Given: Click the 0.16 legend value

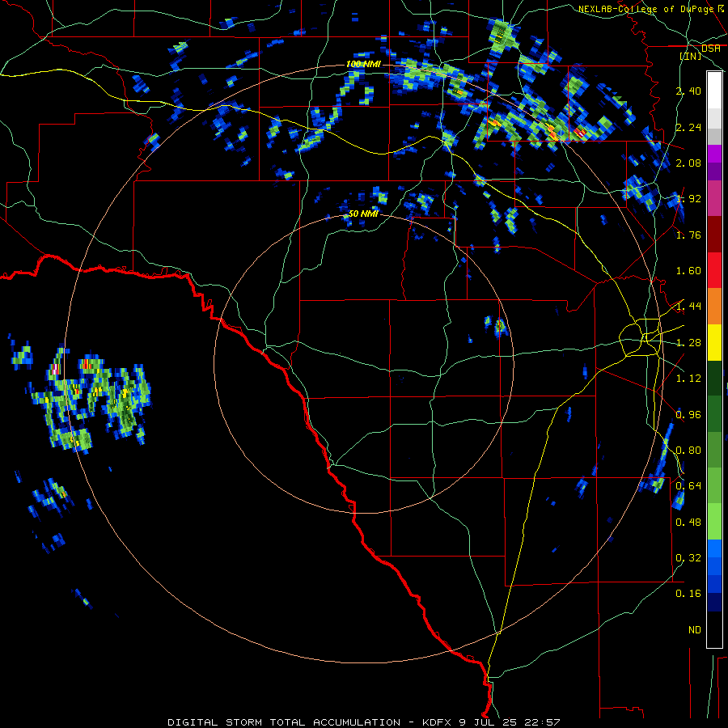Looking at the screenshot, I should [x=688, y=594].
